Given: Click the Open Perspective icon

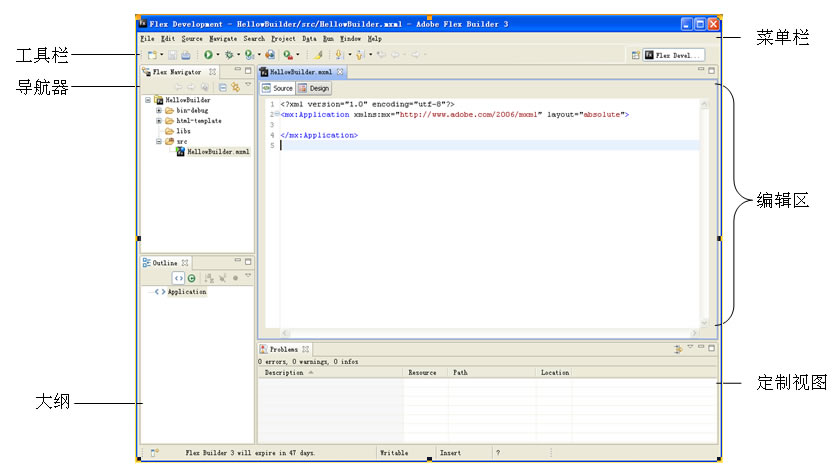Looking at the screenshot, I should click(635, 55).
